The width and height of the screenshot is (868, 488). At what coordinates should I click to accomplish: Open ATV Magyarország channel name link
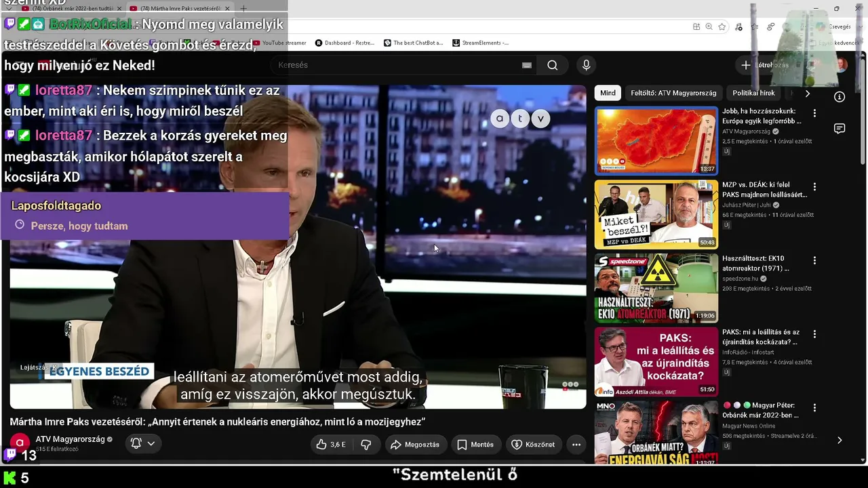coord(70,439)
